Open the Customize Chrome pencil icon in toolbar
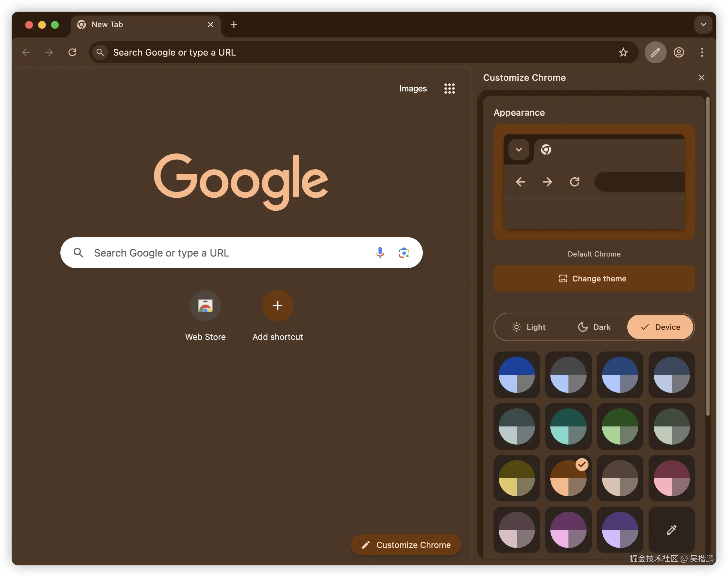Viewport: 728px width, 577px height. [655, 52]
